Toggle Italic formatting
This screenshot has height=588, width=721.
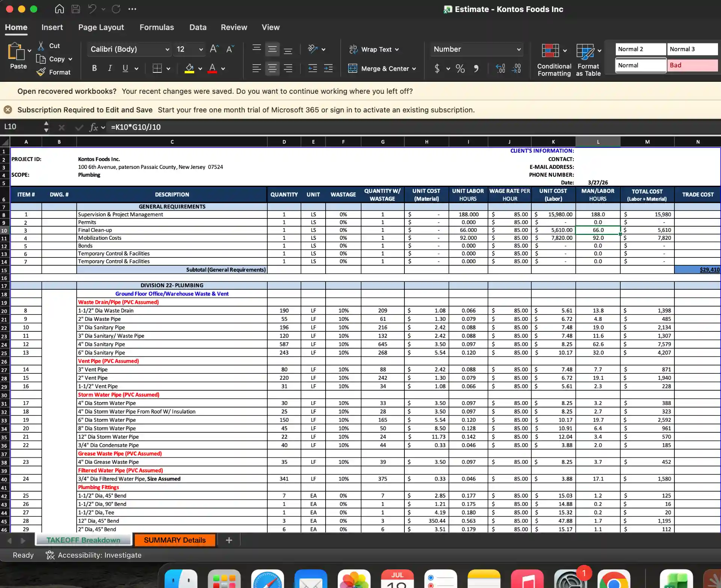[110, 68]
